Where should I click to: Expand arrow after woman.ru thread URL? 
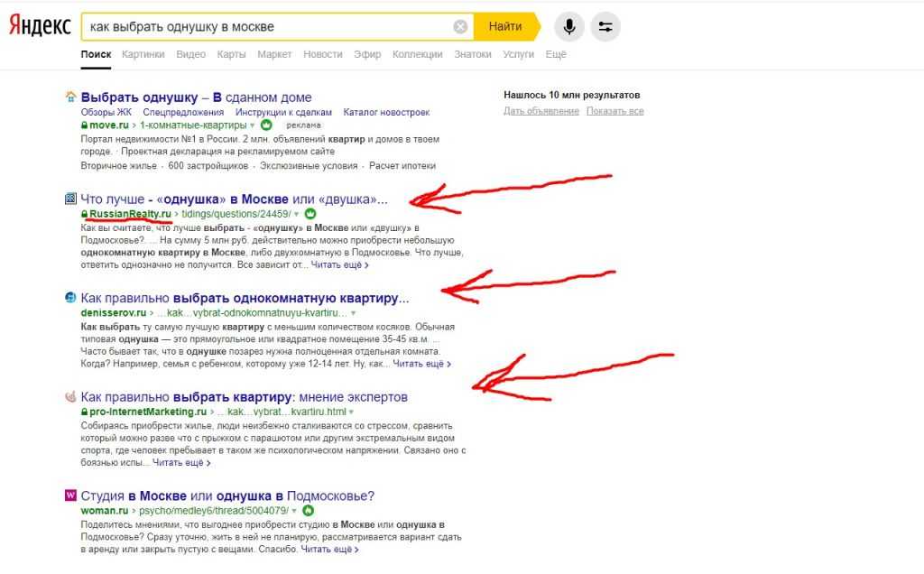click(x=293, y=511)
